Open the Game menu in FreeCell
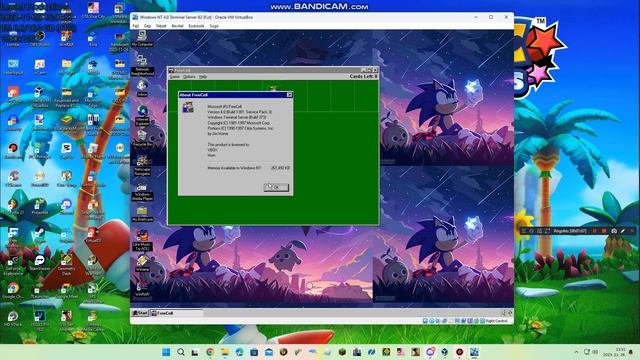Image resolution: width=640 pixels, height=360 pixels. click(175, 77)
